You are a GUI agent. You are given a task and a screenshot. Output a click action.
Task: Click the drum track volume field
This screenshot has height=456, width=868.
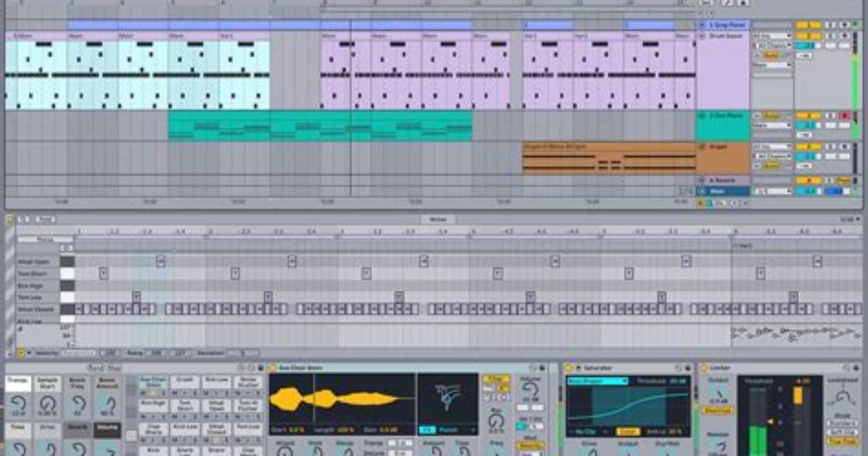(x=808, y=46)
